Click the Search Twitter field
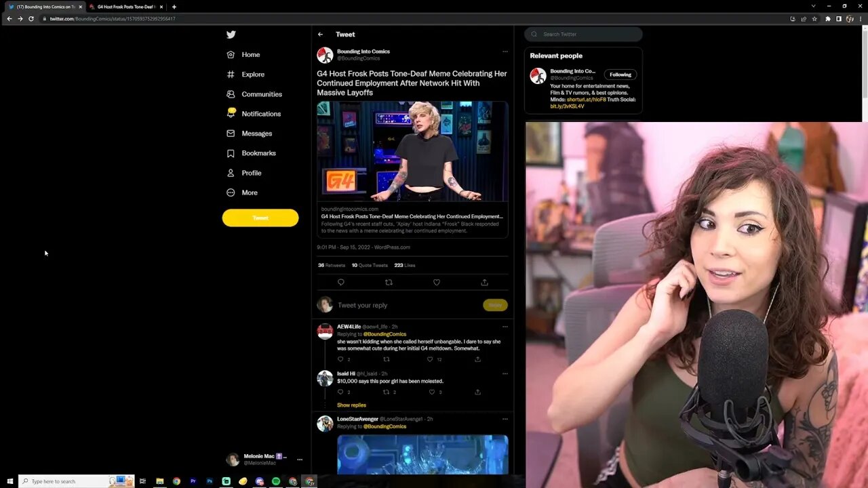This screenshot has width=868, height=488. (583, 34)
